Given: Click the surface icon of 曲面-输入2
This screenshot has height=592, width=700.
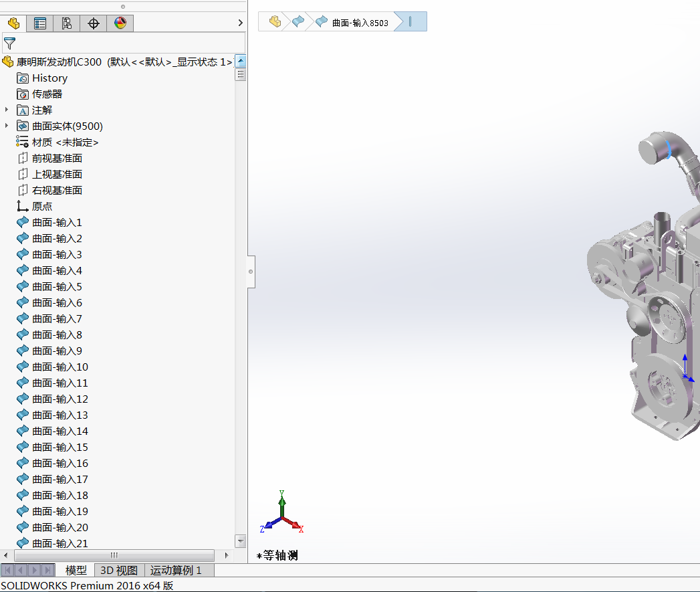Looking at the screenshot, I should (22, 238).
